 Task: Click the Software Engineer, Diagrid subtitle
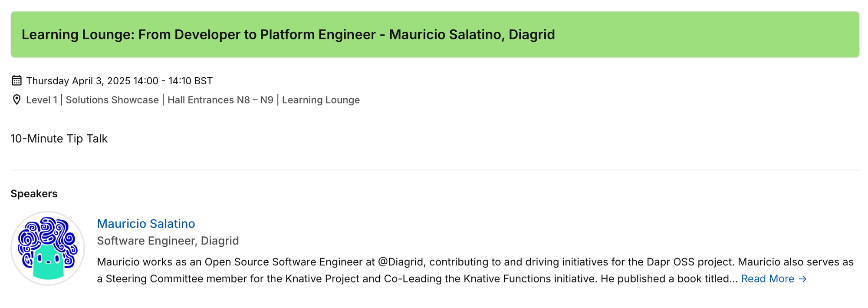(168, 241)
